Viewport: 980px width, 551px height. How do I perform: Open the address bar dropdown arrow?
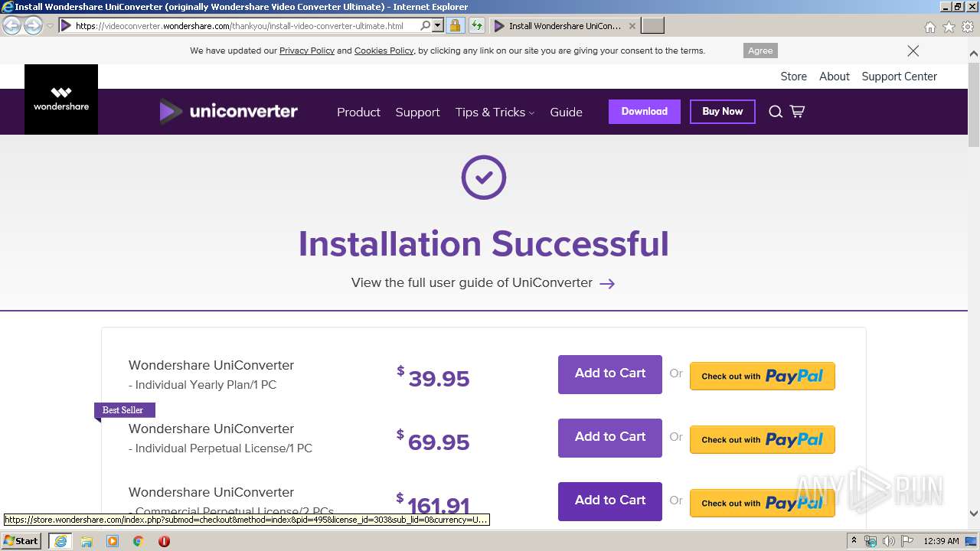pyautogui.click(x=438, y=26)
